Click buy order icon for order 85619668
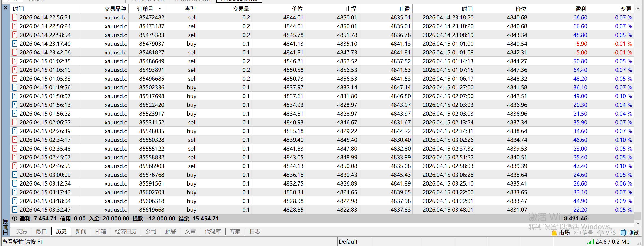Screen dimensions: 644x246 pyautogui.click(x=15, y=209)
